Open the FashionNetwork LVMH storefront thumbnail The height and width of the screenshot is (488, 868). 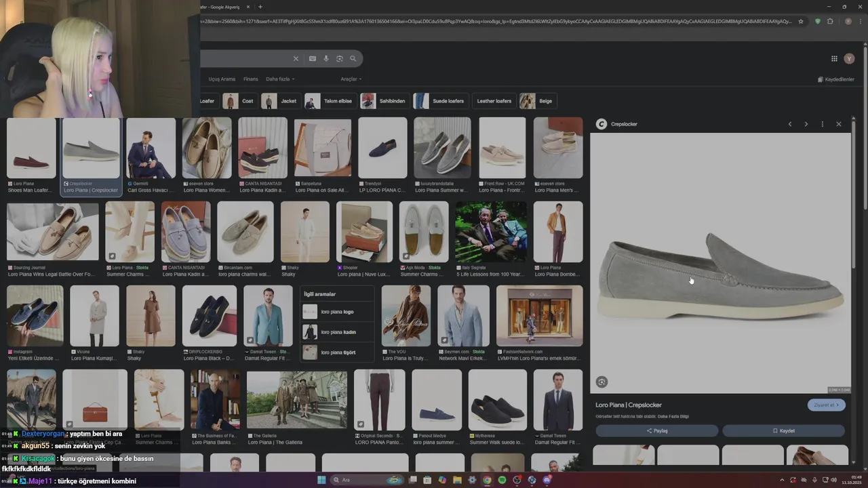[x=540, y=316]
